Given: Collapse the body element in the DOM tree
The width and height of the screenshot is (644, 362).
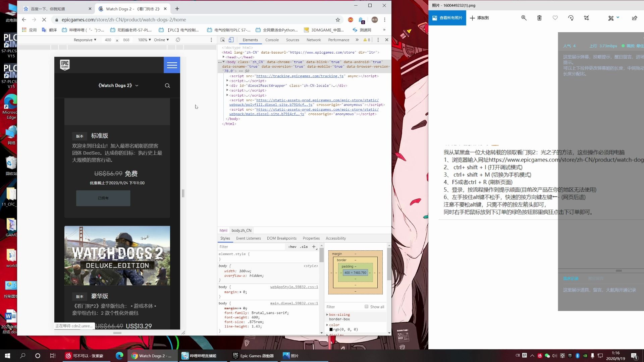Looking at the screenshot, I should click(223, 62).
